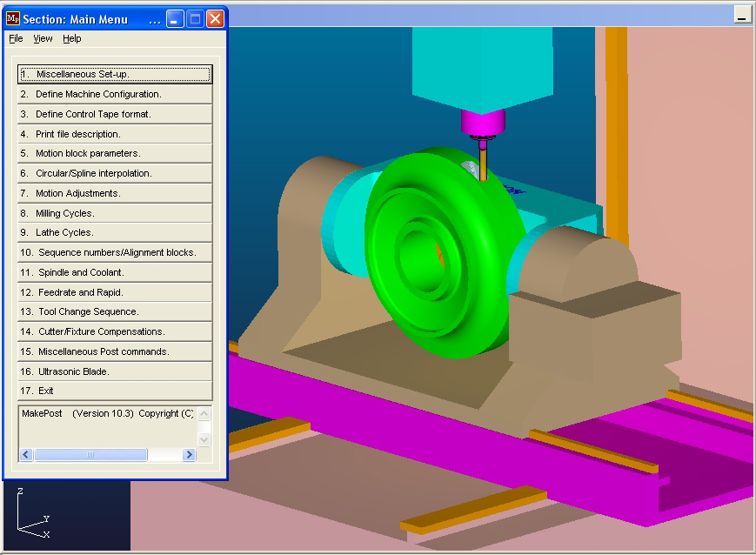
Task: Open Lathe Cycles section
Action: (115, 232)
